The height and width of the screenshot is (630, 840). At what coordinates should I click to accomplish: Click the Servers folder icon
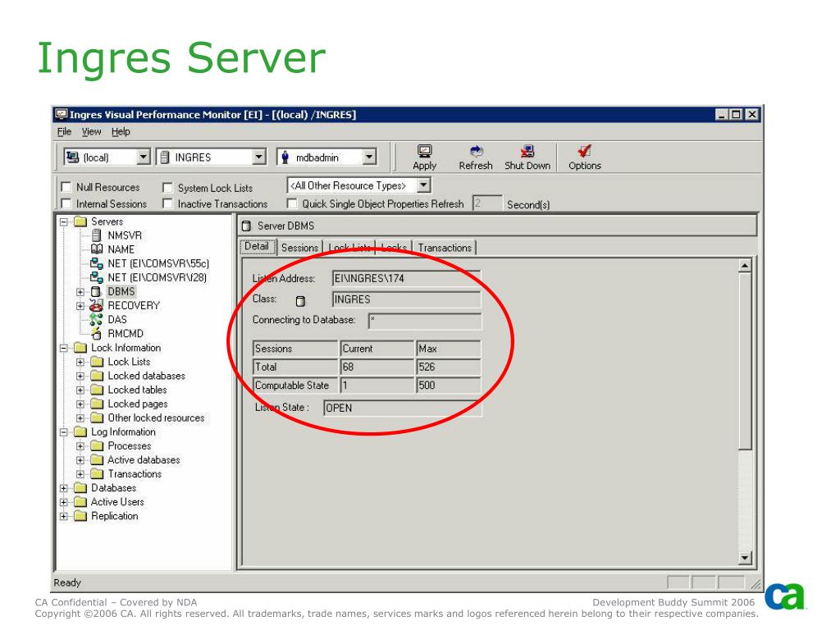80,221
